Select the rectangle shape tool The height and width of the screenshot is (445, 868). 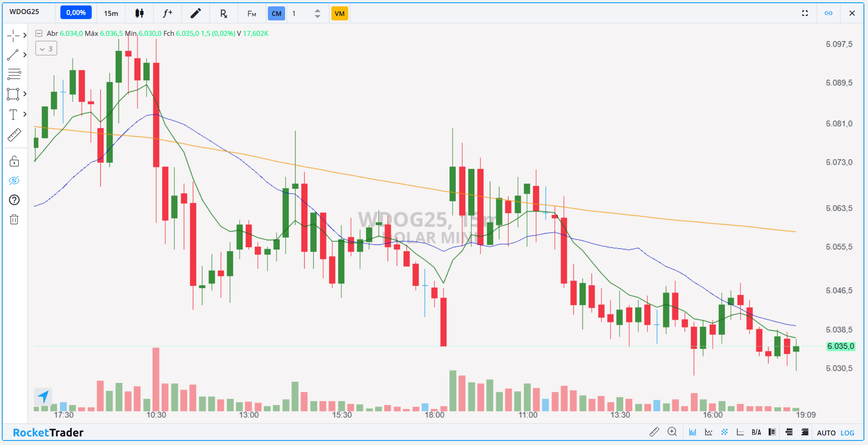(13, 94)
